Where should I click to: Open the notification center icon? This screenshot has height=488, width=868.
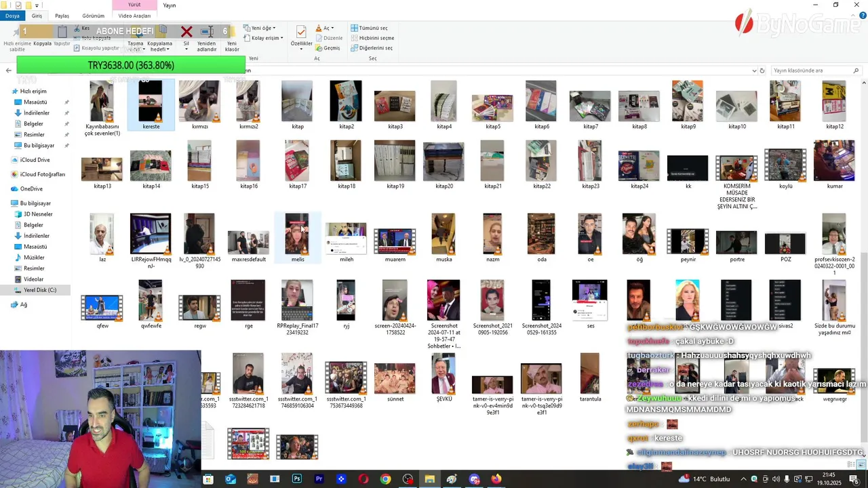[x=854, y=479]
